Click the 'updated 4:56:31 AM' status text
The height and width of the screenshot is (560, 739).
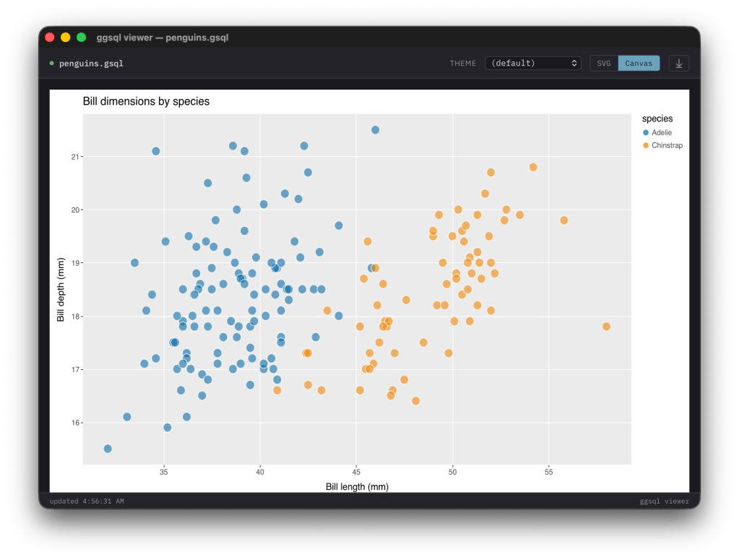(87, 501)
